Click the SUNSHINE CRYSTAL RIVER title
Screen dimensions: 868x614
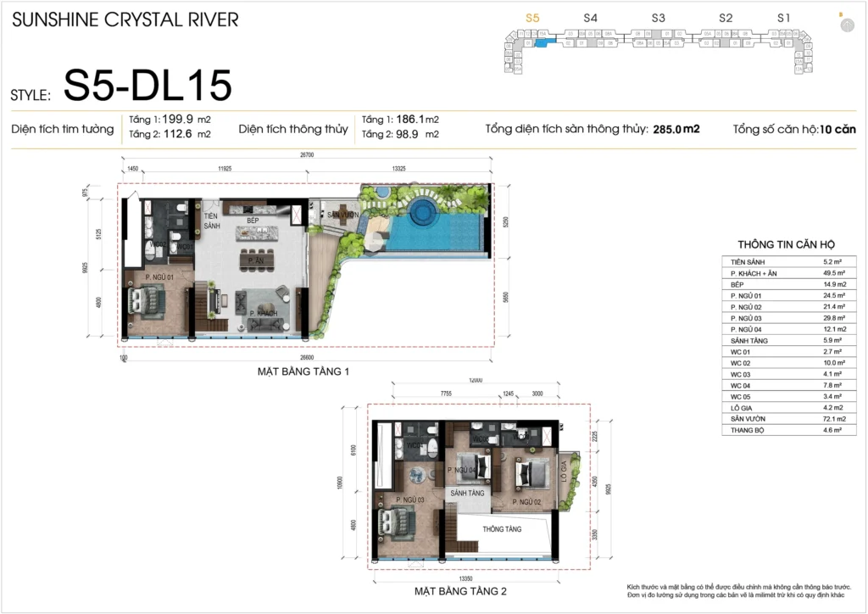[x=125, y=19]
